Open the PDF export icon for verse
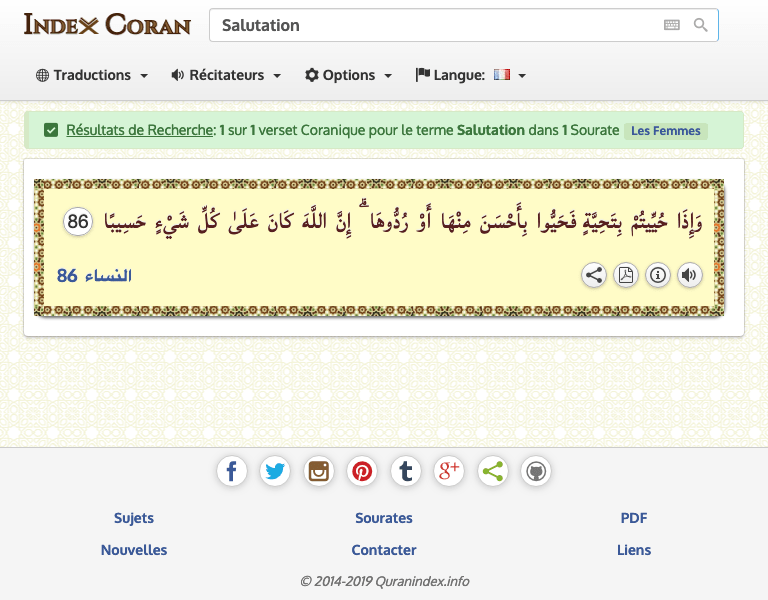 point(626,275)
